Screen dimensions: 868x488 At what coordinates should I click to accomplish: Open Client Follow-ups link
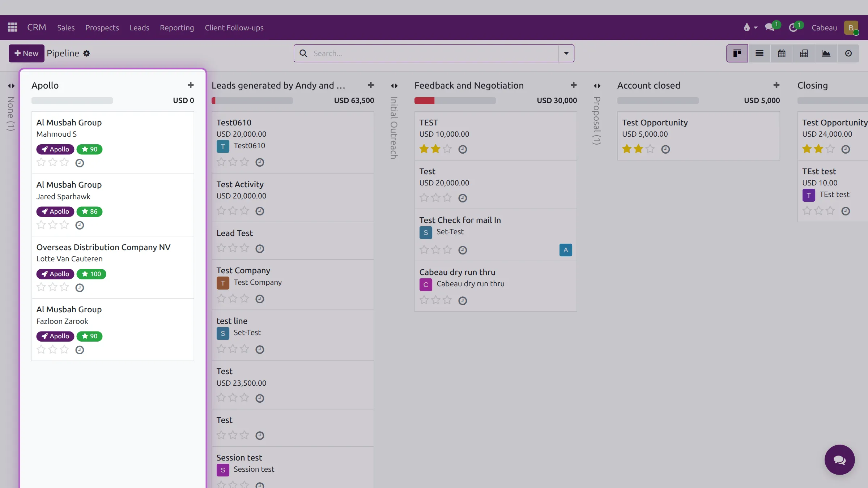[234, 27]
